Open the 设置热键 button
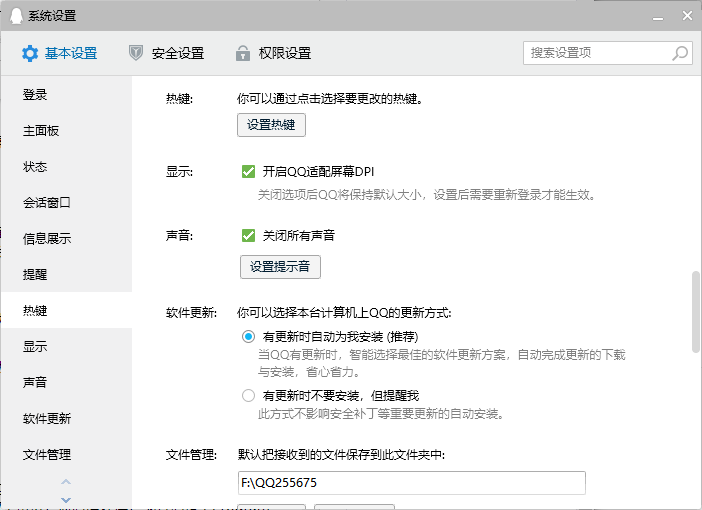Screen dimensions: 702x510 coord(271,125)
